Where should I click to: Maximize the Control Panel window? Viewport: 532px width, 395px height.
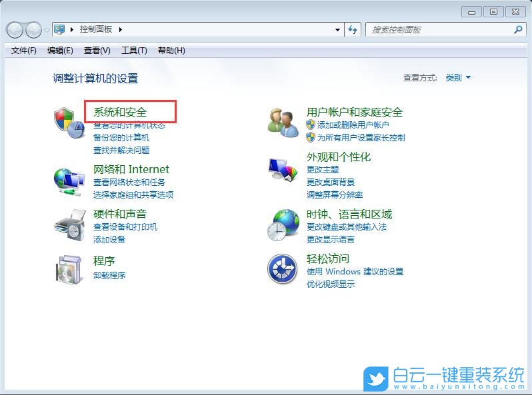[493, 12]
